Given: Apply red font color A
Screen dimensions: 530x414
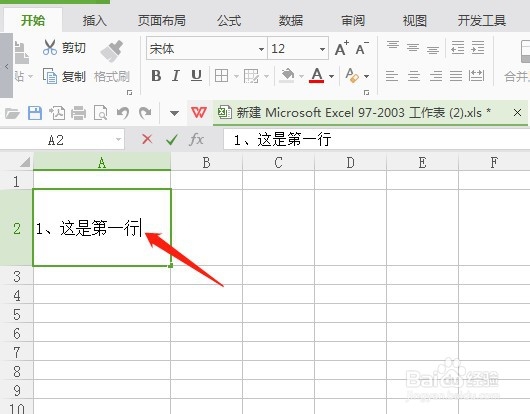Looking at the screenshot, I should click(x=317, y=75).
